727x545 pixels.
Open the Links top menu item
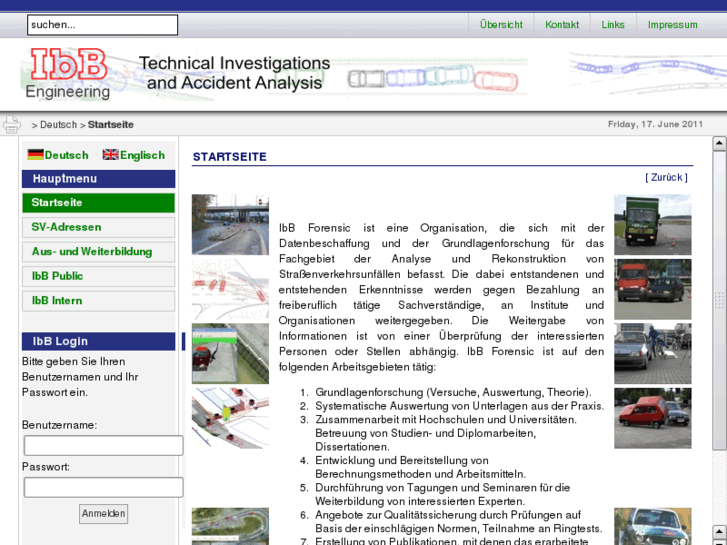click(613, 25)
